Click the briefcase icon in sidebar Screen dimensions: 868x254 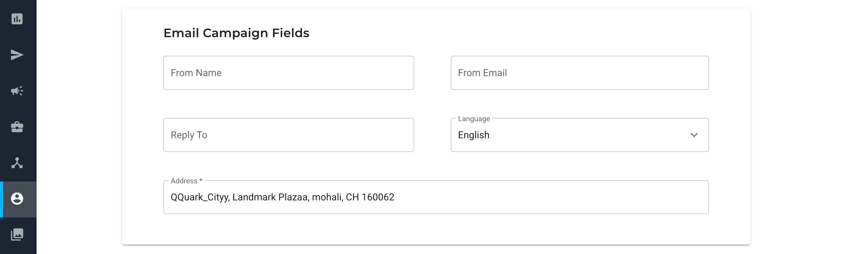tap(17, 127)
